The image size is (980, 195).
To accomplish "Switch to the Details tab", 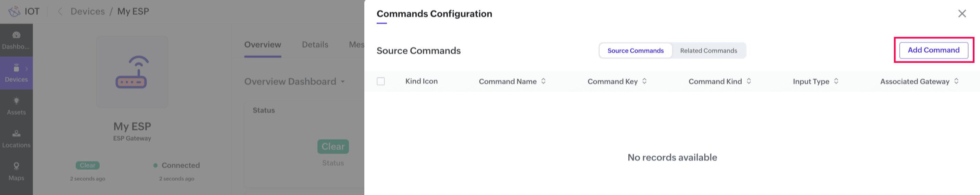I will (x=315, y=45).
